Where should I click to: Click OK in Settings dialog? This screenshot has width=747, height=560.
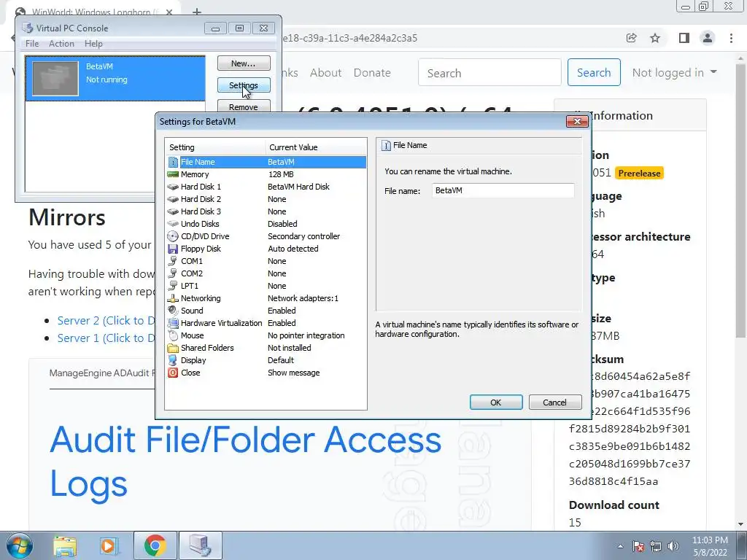pyautogui.click(x=496, y=402)
